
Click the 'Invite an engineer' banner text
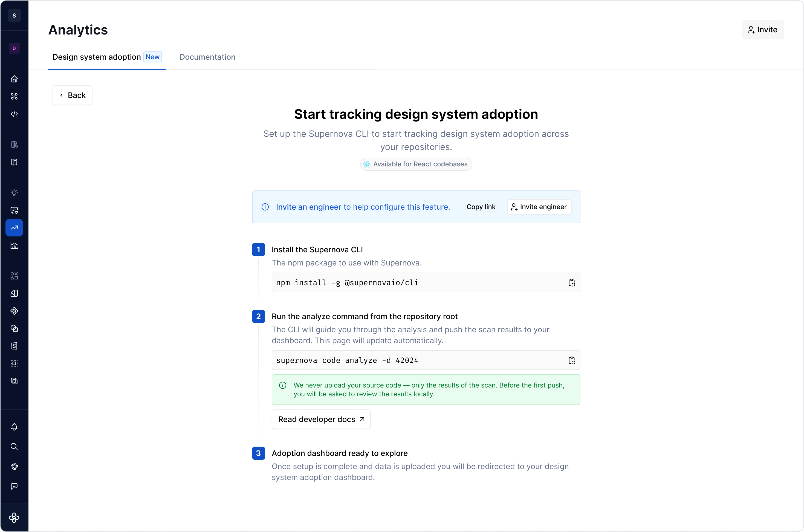(308, 207)
